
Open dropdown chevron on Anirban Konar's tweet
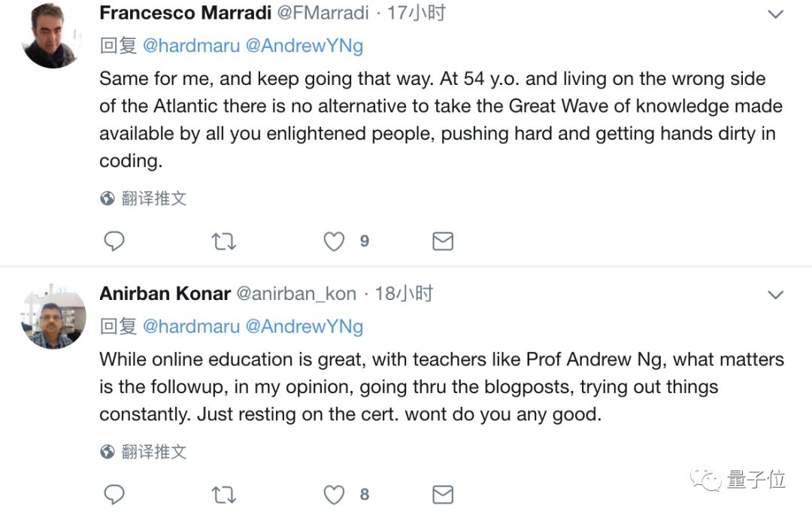pos(775,295)
